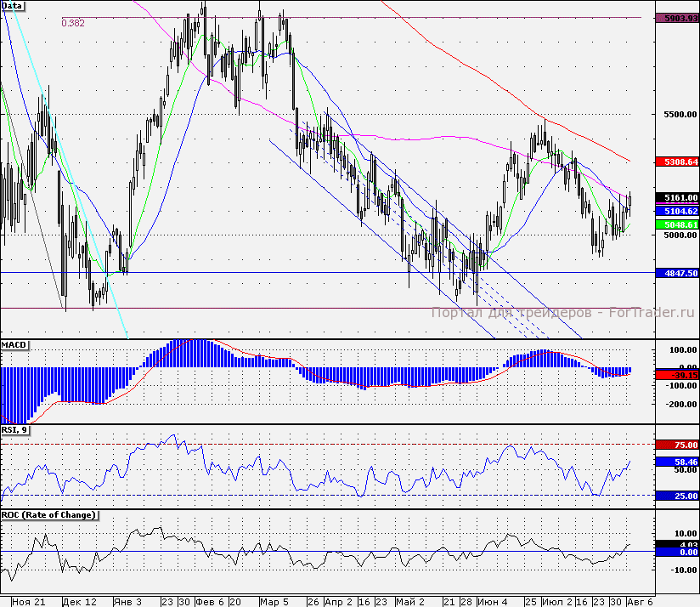Click the Авг 6 date on time axis

641,601
